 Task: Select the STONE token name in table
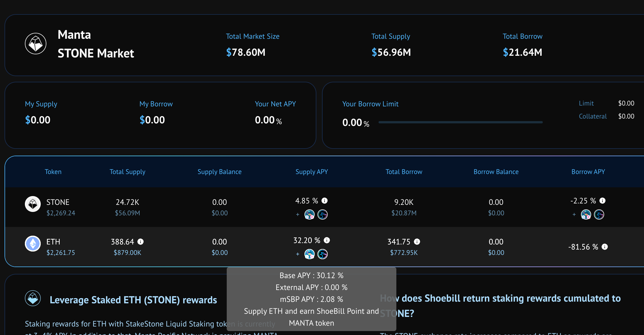click(58, 202)
